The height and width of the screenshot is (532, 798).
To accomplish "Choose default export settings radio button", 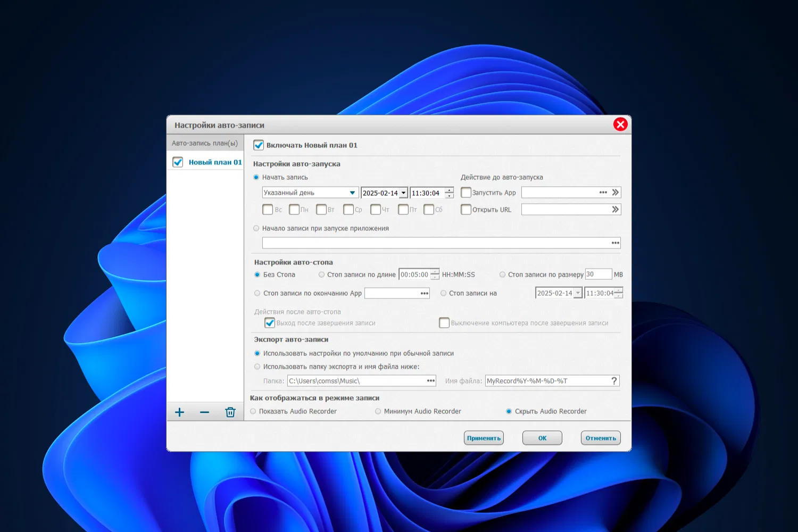I will (257, 353).
